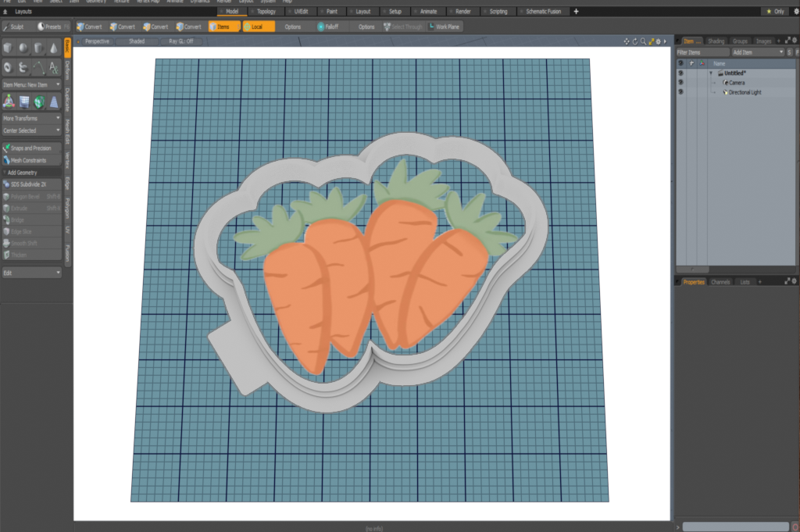Open viewport settings gear icon
This screenshot has height=532, width=800.
point(658,41)
